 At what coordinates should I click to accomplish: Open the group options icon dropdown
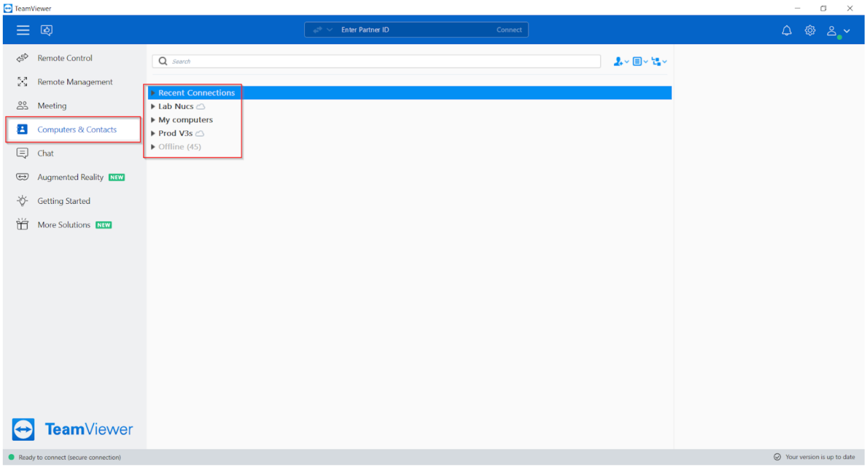click(x=658, y=62)
